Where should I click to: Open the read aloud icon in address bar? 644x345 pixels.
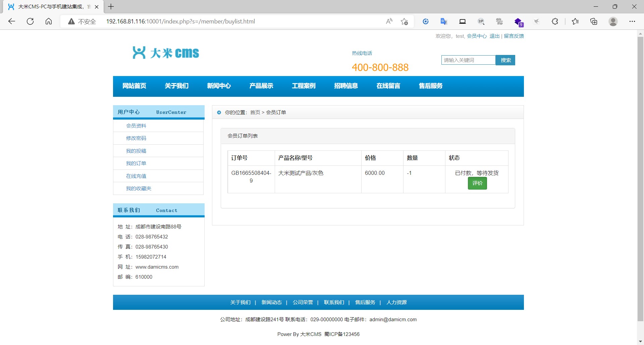389,21
